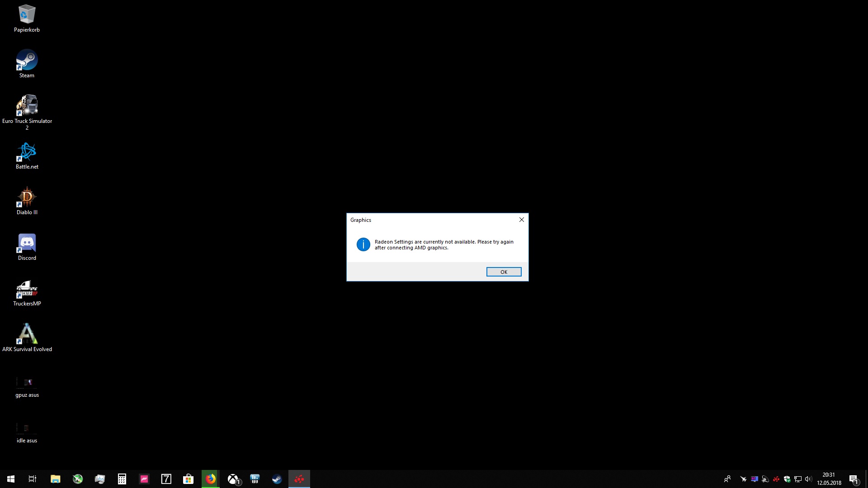
Task: Open Calculator from the taskbar
Action: coord(122,479)
